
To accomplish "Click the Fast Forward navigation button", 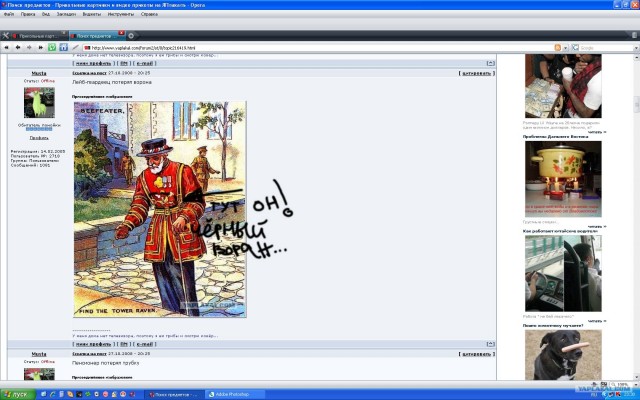I will pyautogui.click(x=40, y=47).
